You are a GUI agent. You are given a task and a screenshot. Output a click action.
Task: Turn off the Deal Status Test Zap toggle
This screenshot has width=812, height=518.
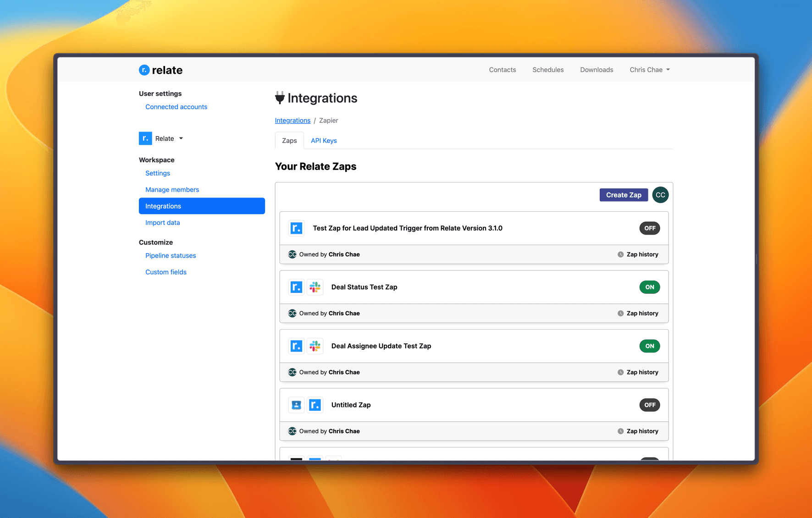point(650,287)
